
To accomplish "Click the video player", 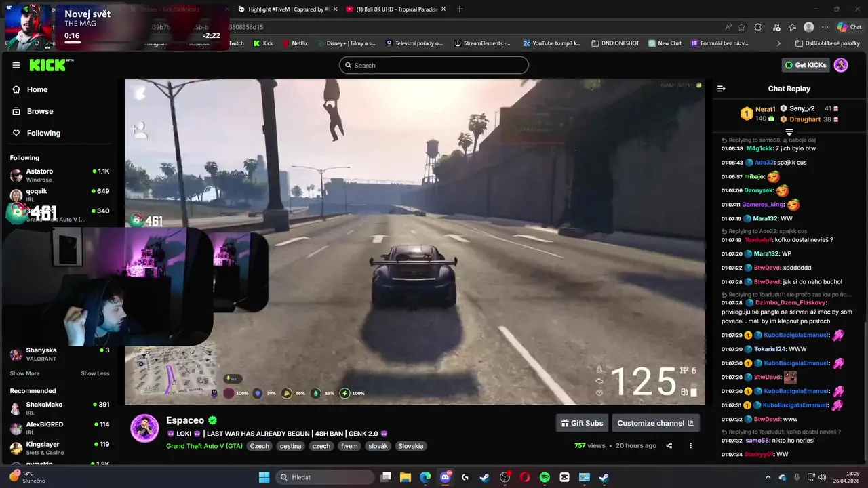I will point(414,241).
